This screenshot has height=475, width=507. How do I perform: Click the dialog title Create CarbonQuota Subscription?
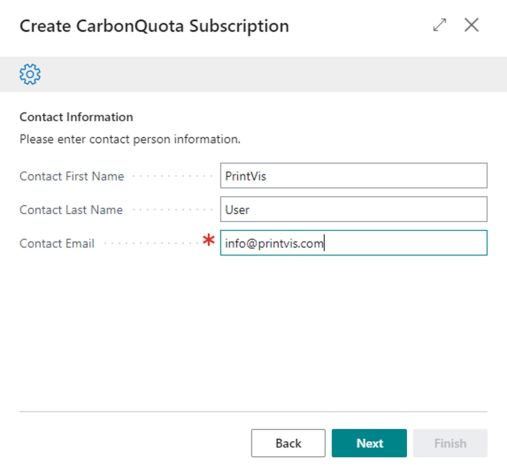(154, 26)
